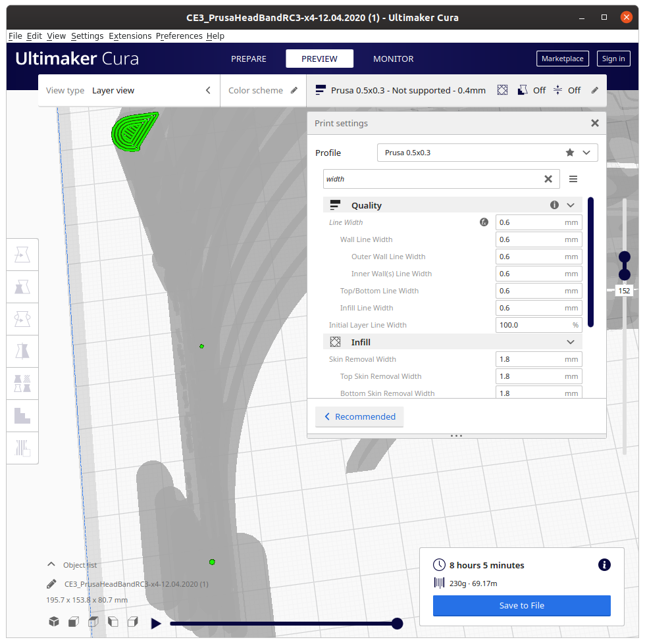Click the pencil icon to rename the model

(51, 583)
